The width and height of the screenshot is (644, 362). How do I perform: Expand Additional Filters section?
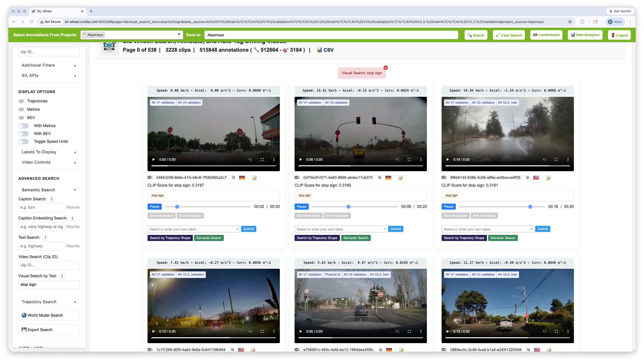[49, 65]
